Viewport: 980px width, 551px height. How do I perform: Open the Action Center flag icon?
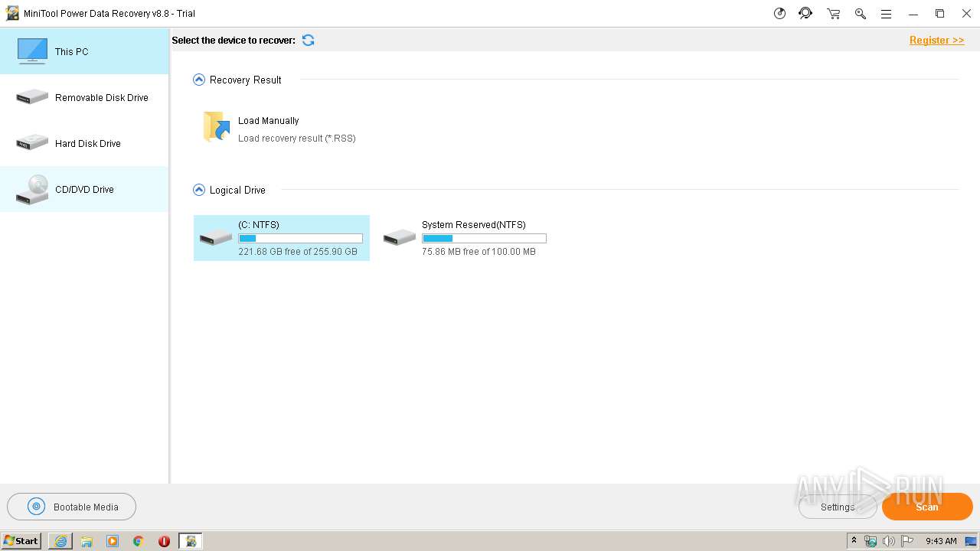(x=907, y=541)
